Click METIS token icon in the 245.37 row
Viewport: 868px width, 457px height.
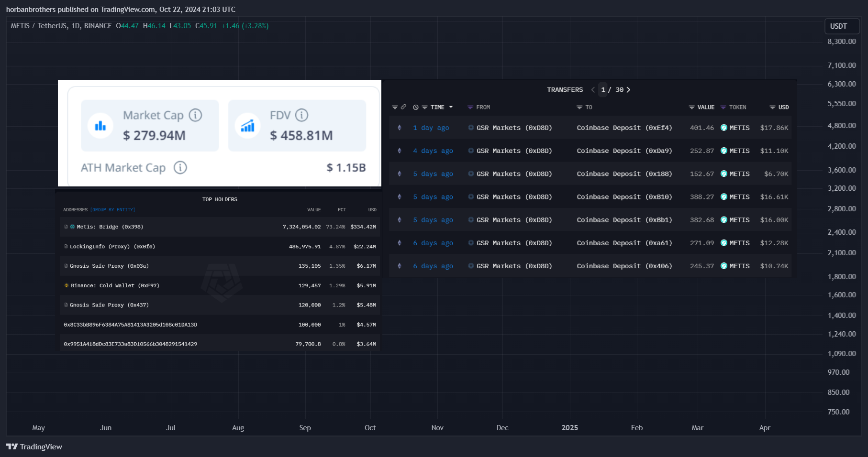[x=724, y=266]
